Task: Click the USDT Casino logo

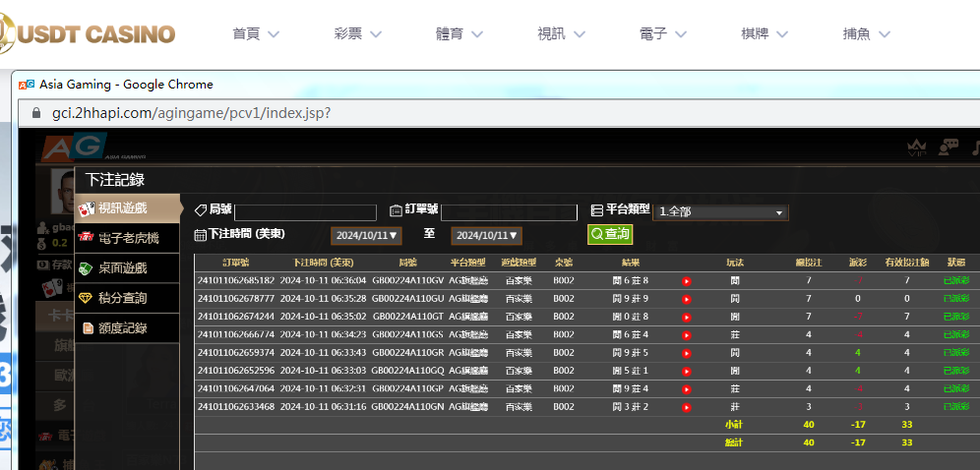Action: [x=89, y=35]
